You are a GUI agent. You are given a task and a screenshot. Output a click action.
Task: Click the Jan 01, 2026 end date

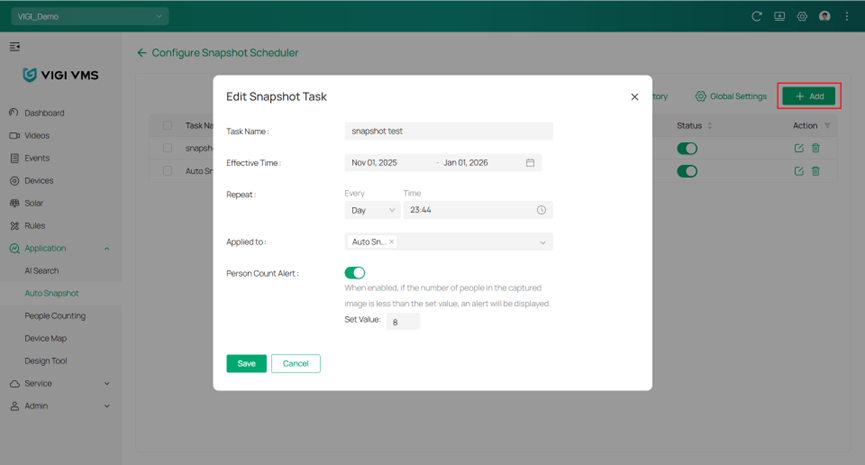[x=466, y=163]
